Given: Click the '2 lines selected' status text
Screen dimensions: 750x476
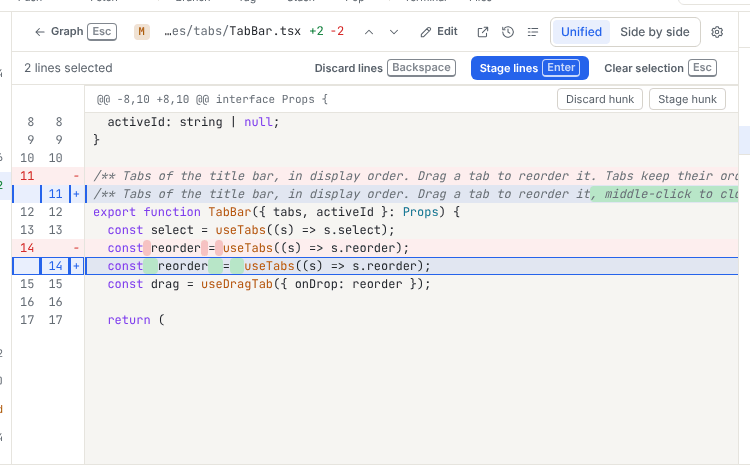Looking at the screenshot, I should coord(68,68).
